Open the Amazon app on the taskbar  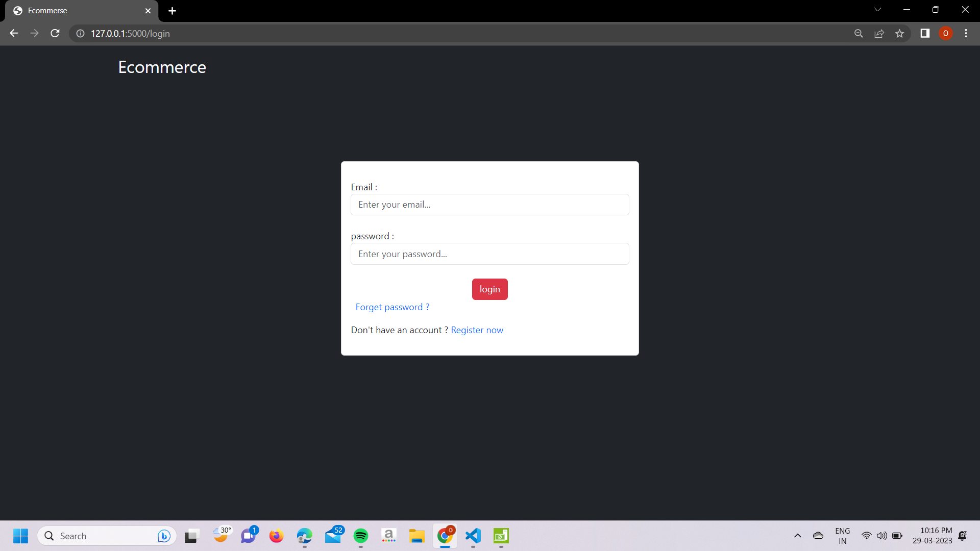coord(388,536)
